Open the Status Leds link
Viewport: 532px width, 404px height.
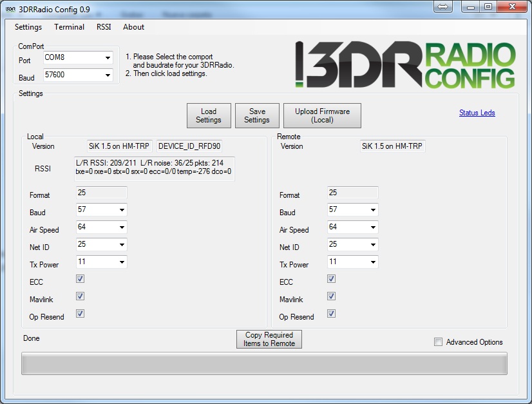[x=477, y=113]
